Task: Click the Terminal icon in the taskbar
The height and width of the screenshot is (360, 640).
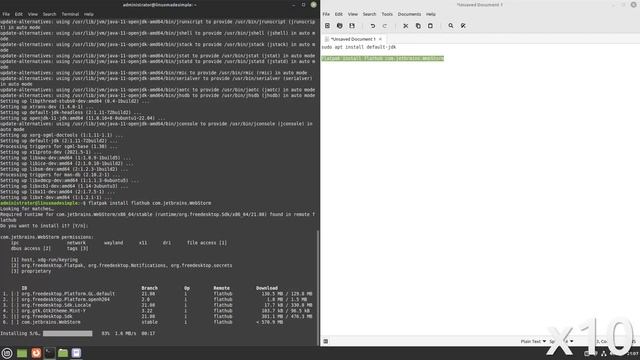Action: click(x=49, y=353)
